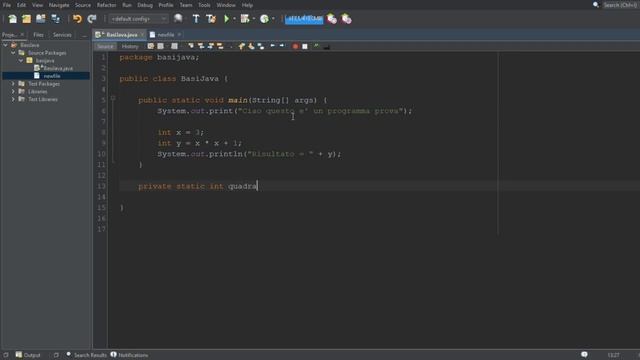Toggle Highlight Search in editor toolbar
640x360 pixels.
[220, 46]
